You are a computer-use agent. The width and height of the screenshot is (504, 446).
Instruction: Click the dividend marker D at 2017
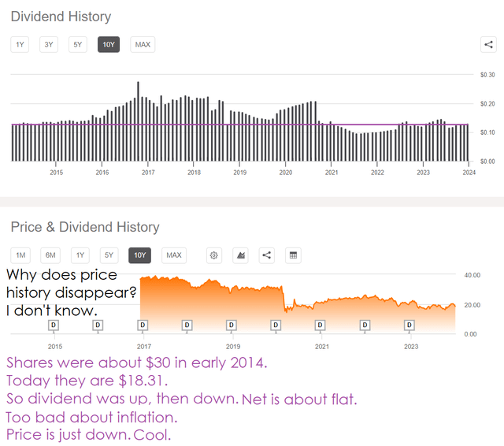pyautogui.click(x=143, y=325)
